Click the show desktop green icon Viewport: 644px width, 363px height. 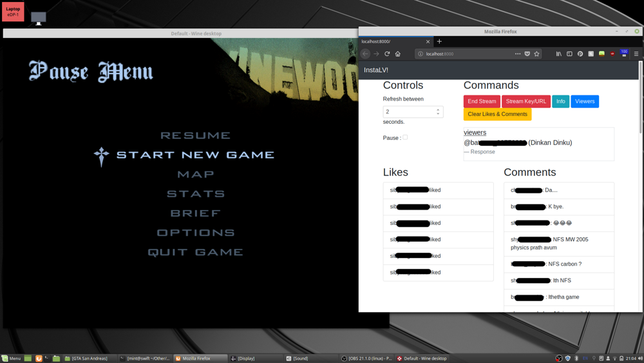coord(28,358)
